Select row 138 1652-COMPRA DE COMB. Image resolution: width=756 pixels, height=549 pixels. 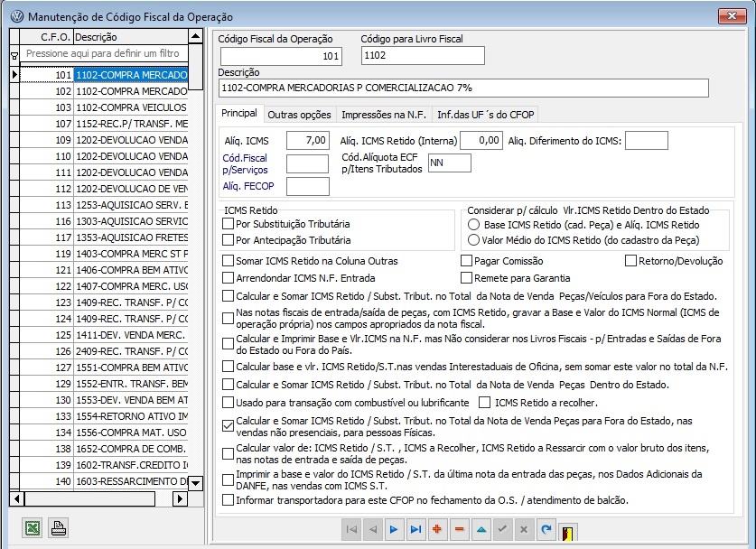click(104, 449)
